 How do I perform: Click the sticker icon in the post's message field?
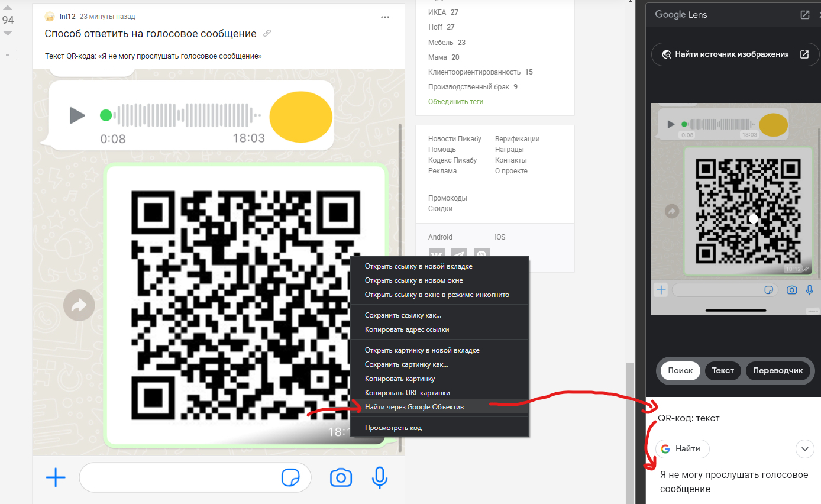[x=290, y=477]
